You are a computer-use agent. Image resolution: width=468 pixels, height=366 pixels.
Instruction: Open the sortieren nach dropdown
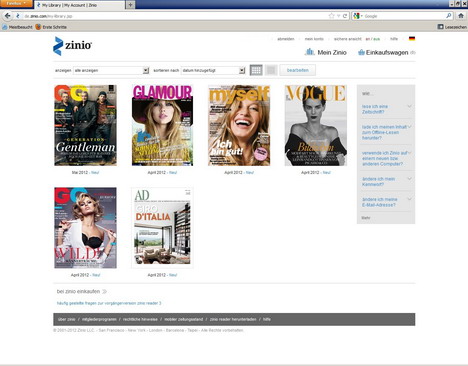[x=213, y=70]
